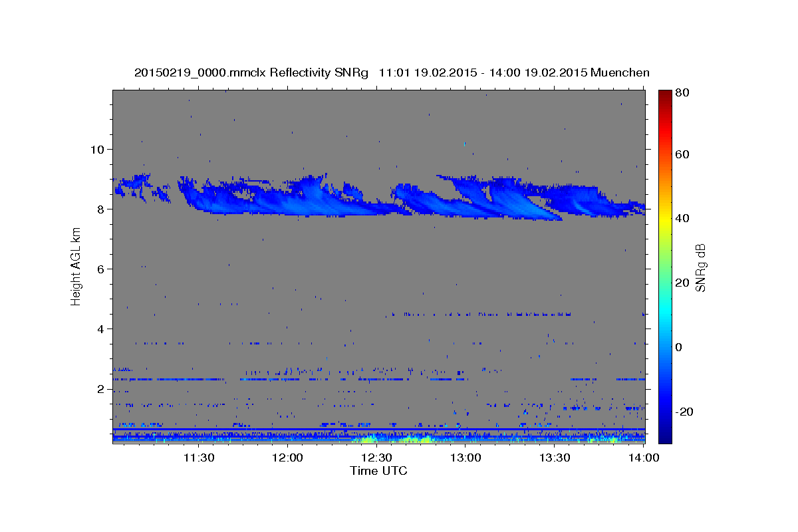
Task: Click the colorbar value 20
Action: click(x=682, y=283)
